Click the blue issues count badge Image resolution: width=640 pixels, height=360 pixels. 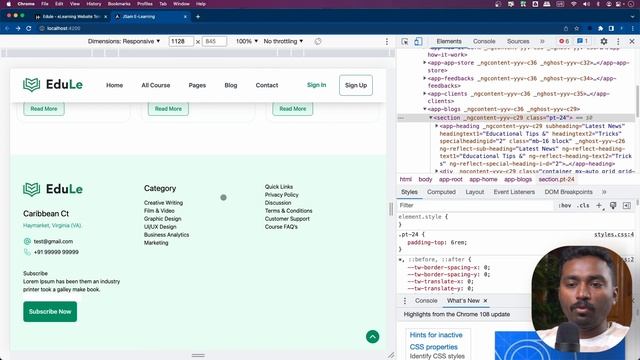582,41
